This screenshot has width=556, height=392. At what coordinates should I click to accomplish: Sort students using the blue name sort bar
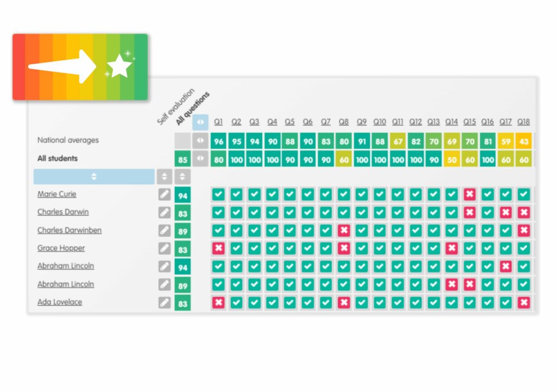[94, 176]
